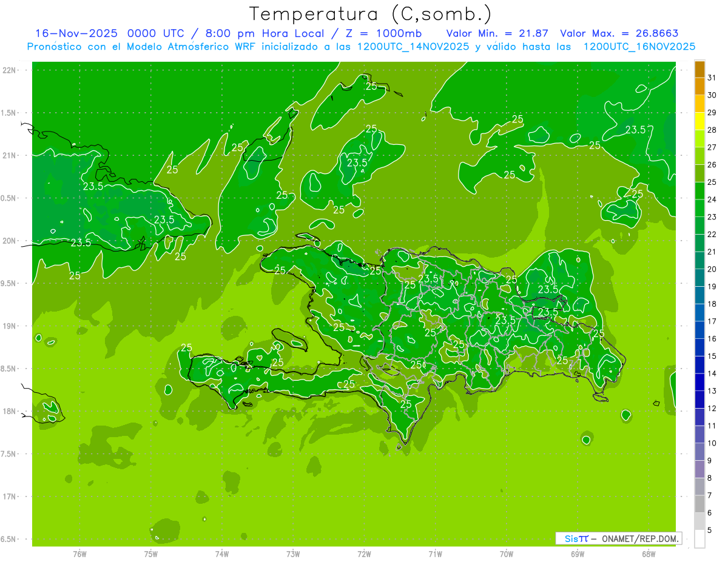
Task: Click the colorbar scale label "22"
Action: point(712,234)
